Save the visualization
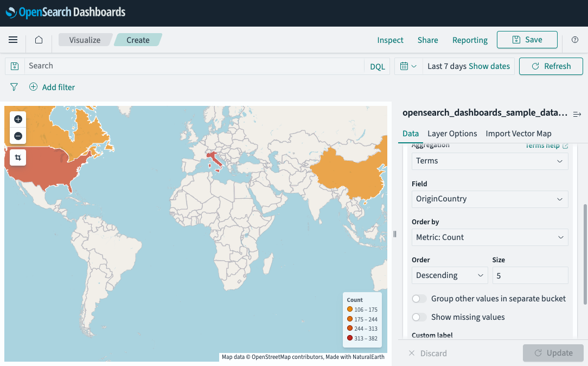This screenshot has width=588, height=366. (x=527, y=40)
